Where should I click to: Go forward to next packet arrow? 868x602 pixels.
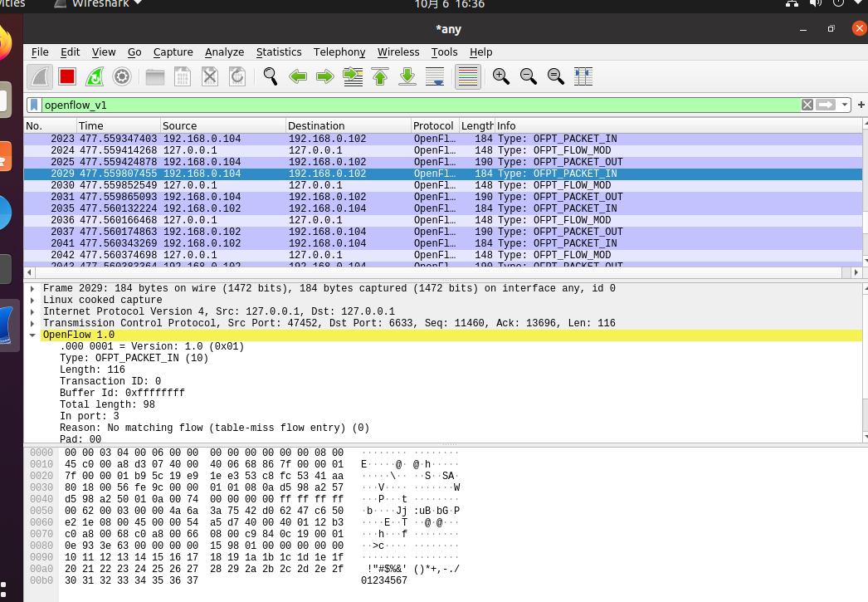point(325,76)
